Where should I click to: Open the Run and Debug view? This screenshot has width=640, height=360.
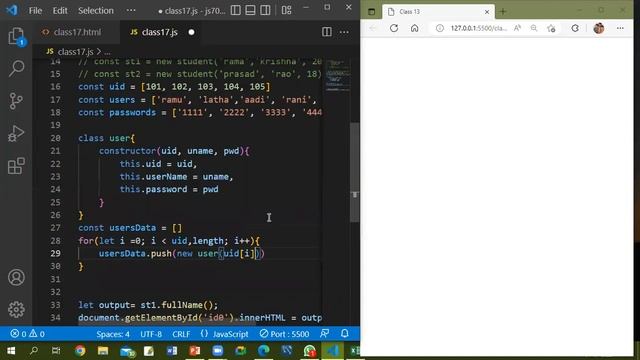[16, 133]
